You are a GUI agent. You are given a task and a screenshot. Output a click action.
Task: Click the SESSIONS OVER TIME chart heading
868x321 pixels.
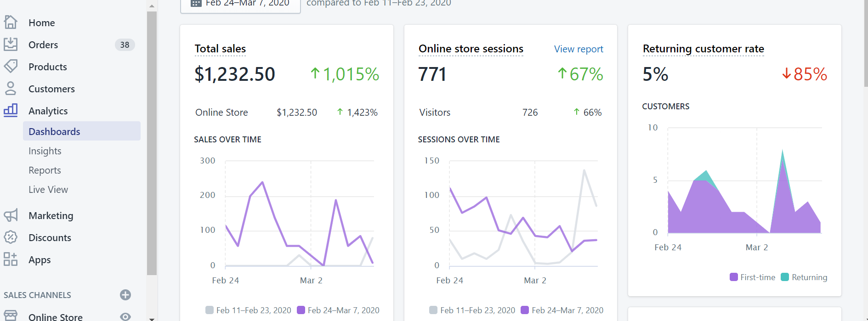click(459, 140)
